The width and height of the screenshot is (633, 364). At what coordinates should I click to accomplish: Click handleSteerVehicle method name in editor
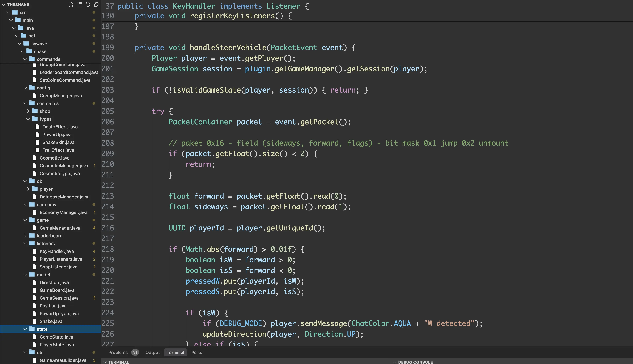tap(228, 48)
